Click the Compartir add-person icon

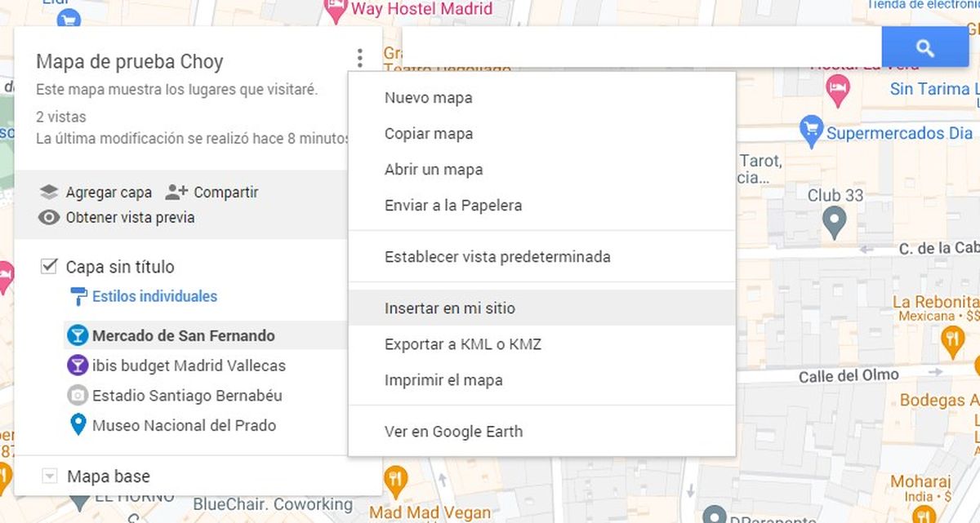click(176, 192)
